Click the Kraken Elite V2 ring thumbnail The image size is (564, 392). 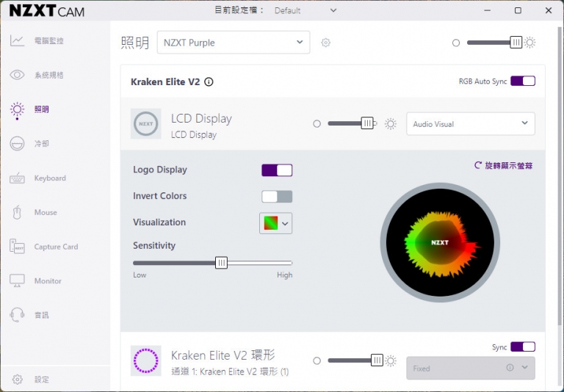145,360
